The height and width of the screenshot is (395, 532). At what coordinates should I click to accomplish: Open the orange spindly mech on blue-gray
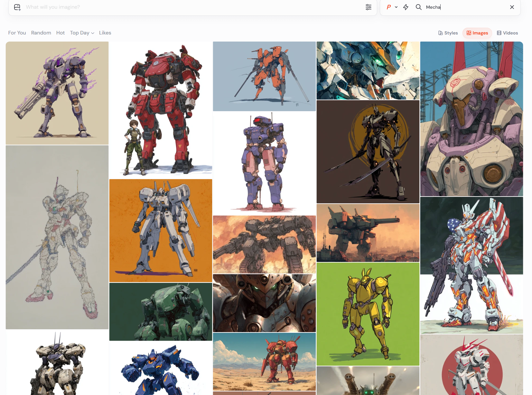click(x=265, y=76)
